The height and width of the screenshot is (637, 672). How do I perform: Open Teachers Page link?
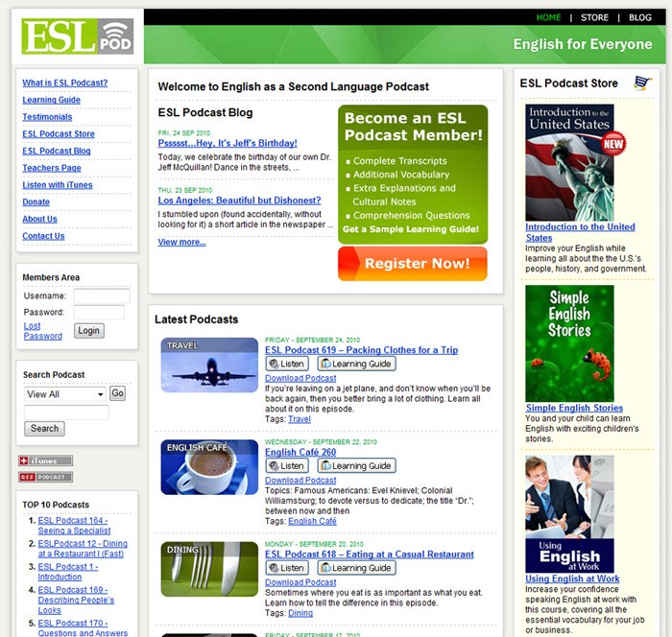click(52, 168)
